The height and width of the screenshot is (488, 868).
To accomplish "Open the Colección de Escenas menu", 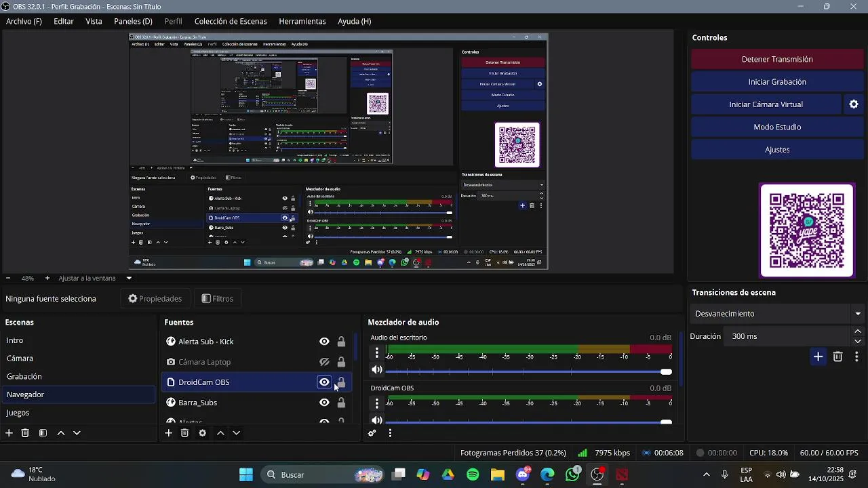I will (231, 21).
